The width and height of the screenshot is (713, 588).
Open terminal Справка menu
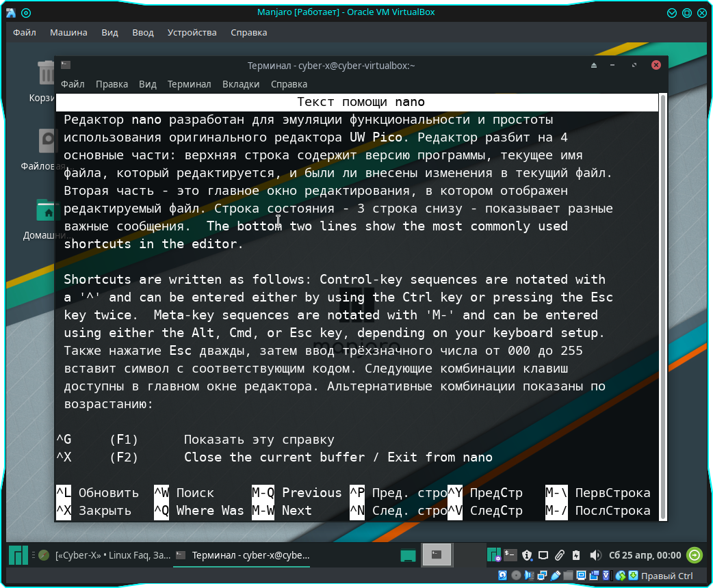(x=289, y=84)
